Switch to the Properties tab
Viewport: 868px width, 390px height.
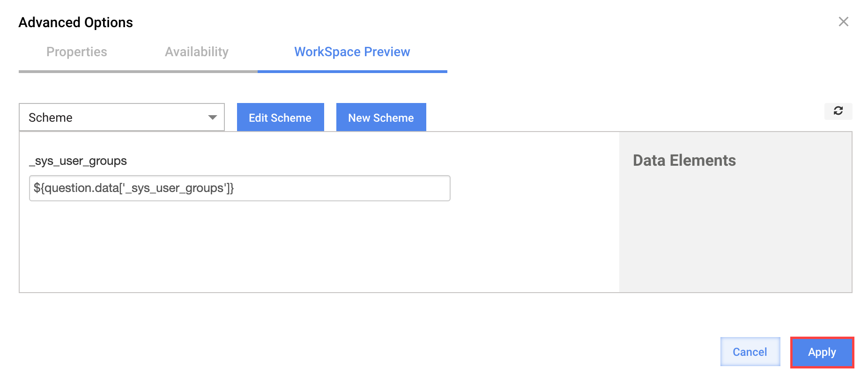coord(77,52)
